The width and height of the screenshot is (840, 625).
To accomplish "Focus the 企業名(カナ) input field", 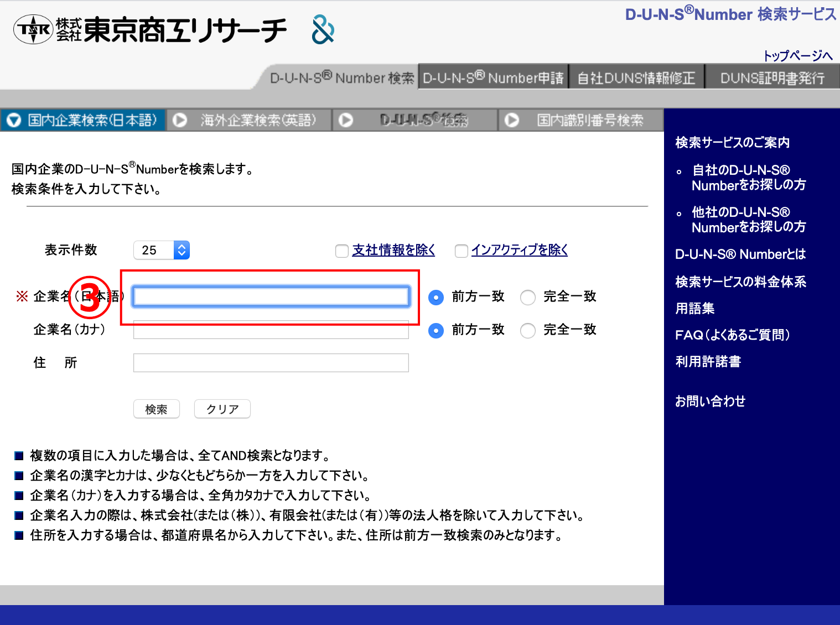I will 271,330.
